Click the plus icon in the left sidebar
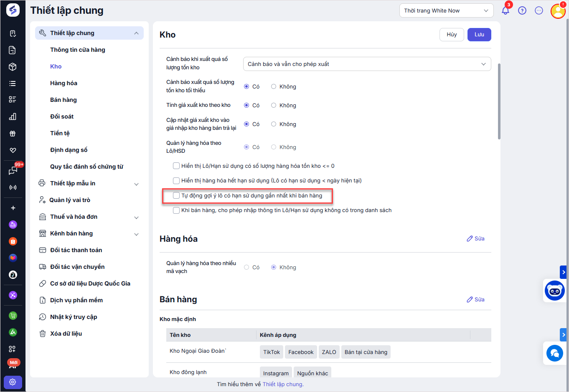This screenshot has height=392, width=569. click(x=13, y=208)
